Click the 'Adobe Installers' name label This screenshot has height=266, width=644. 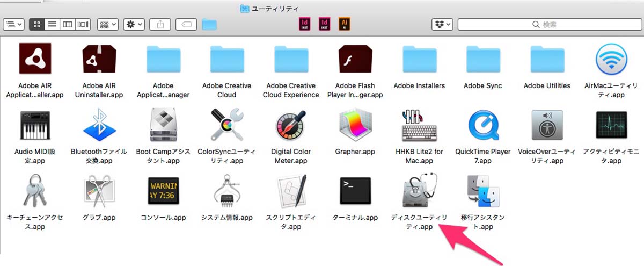tap(419, 85)
